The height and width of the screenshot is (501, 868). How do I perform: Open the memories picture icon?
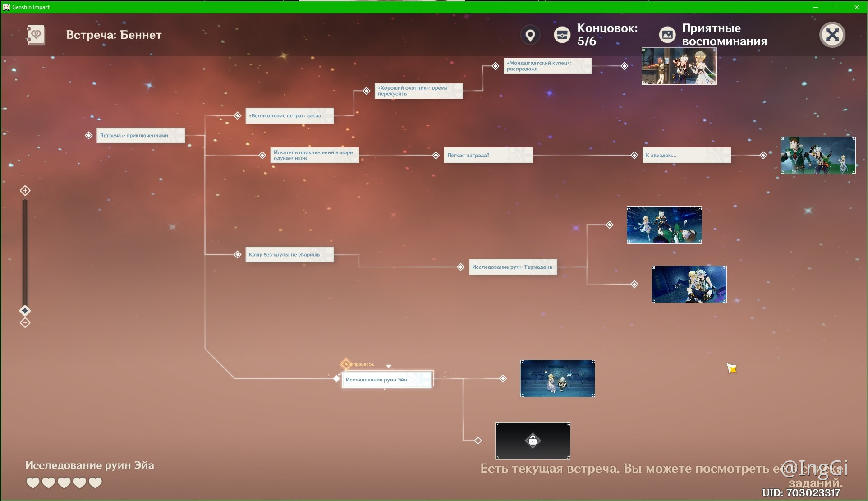click(667, 35)
